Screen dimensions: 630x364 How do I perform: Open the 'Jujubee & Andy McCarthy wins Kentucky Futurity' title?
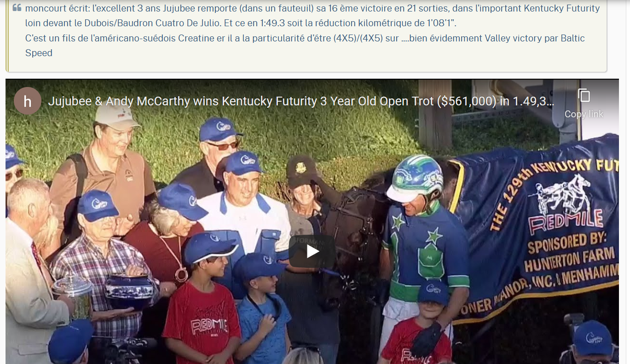coord(301,101)
